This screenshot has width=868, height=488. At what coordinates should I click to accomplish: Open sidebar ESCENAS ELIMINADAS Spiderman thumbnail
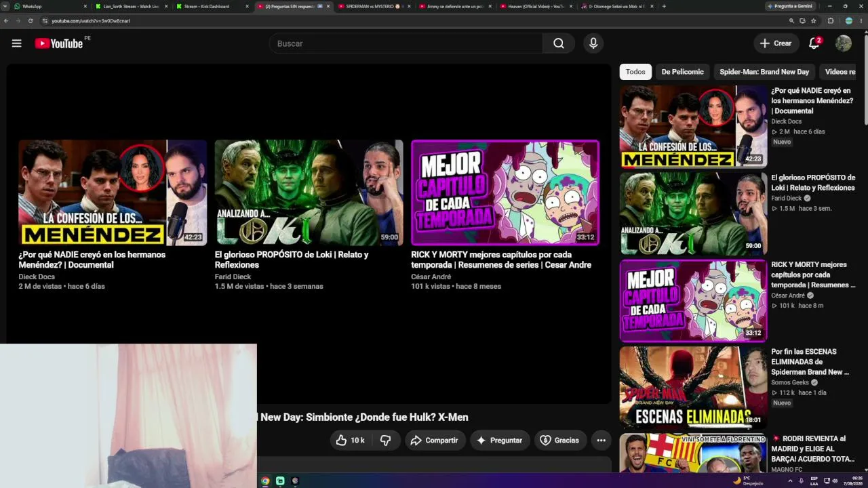(693, 388)
